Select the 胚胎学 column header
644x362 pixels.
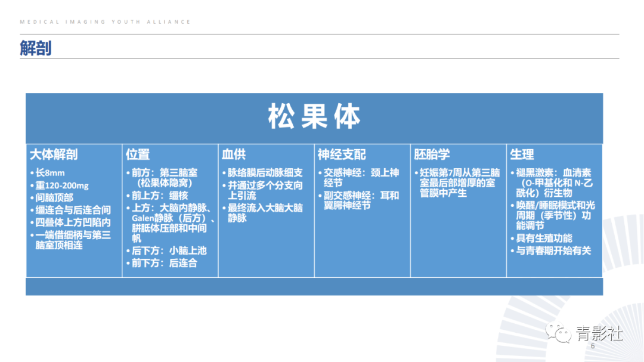tap(432, 154)
